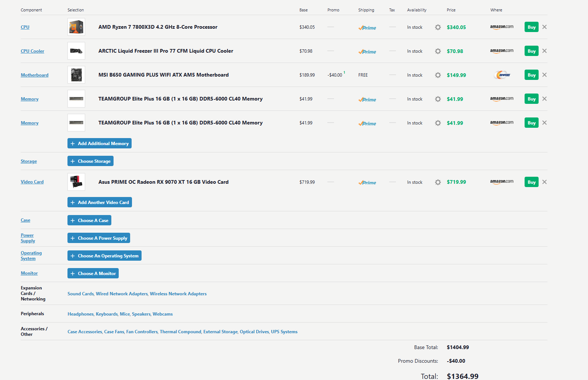Click Choose A Power Supply button

(99, 238)
